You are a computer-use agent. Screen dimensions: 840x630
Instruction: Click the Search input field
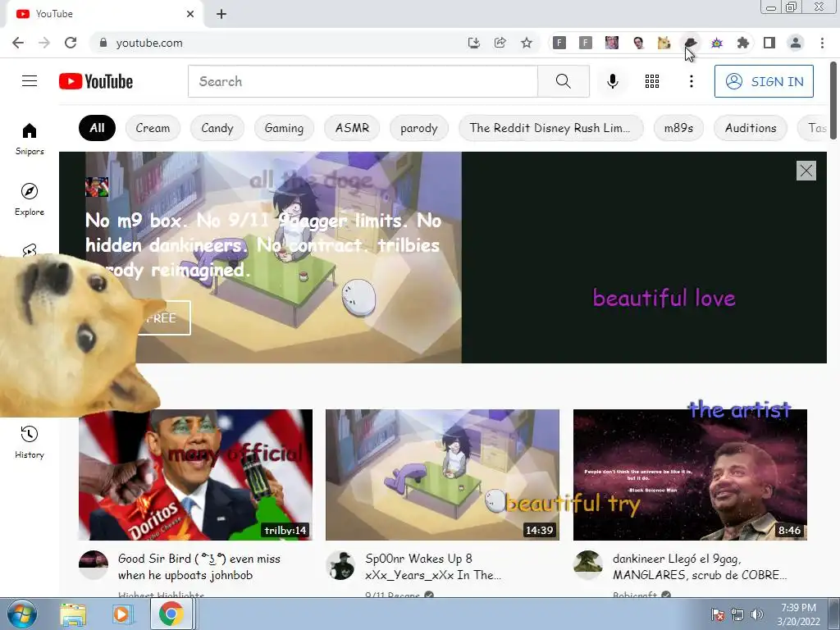(x=363, y=81)
